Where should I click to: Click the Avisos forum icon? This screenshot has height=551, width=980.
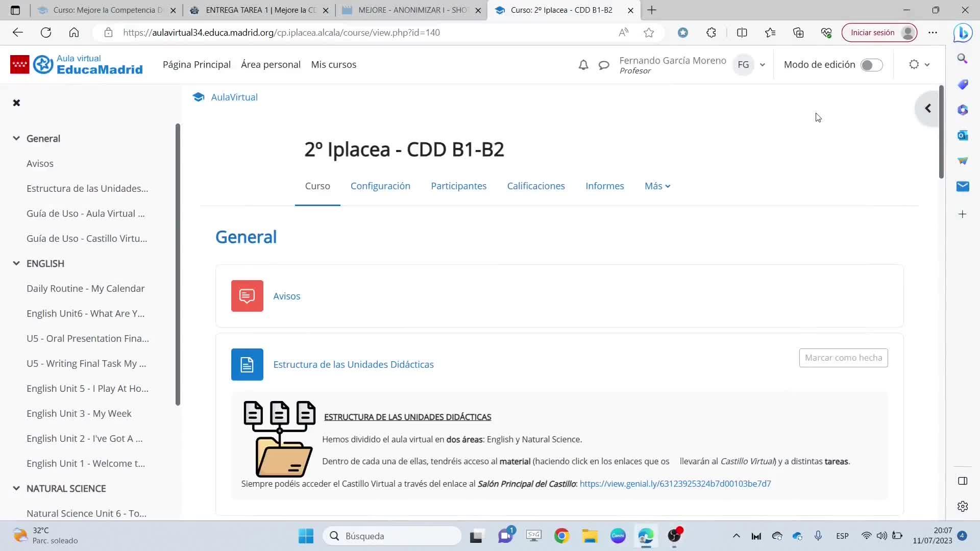tap(247, 296)
